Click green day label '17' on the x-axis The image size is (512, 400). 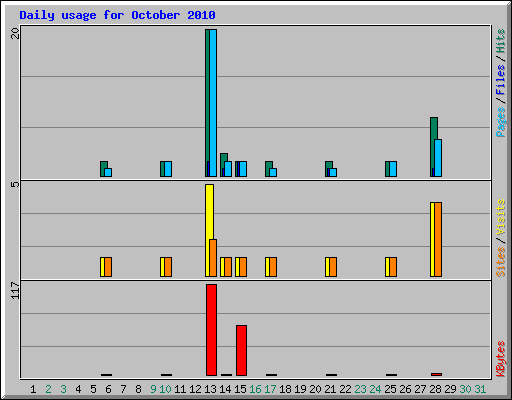(270, 389)
